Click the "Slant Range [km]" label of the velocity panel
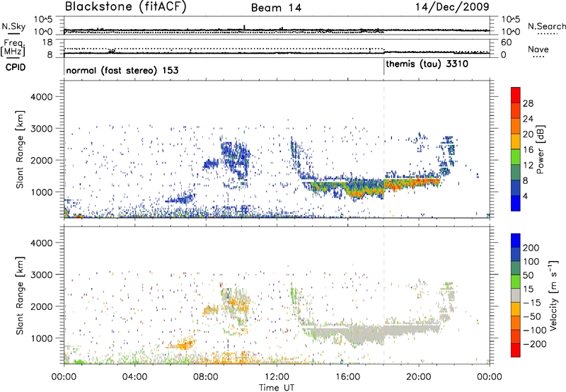This screenshot has width=566, height=392. click(20, 296)
